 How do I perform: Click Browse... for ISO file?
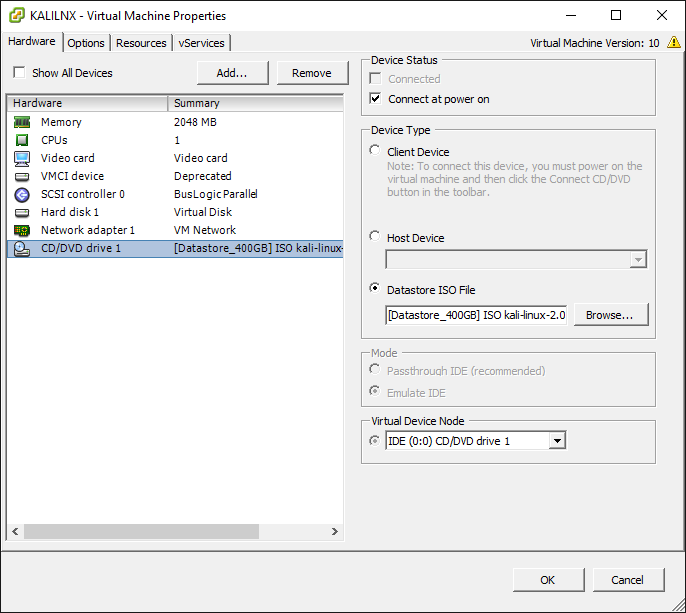pyautogui.click(x=611, y=315)
